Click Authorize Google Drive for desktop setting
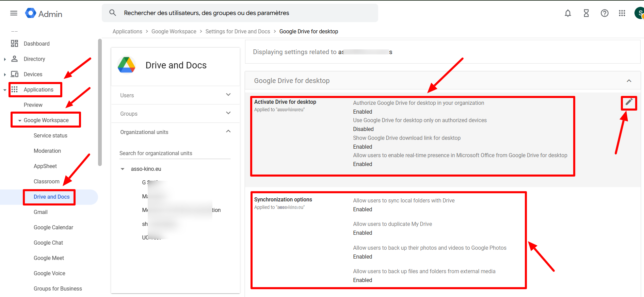Screen dimensions: 644x297 pyautogui.click(x=419, y=103)
